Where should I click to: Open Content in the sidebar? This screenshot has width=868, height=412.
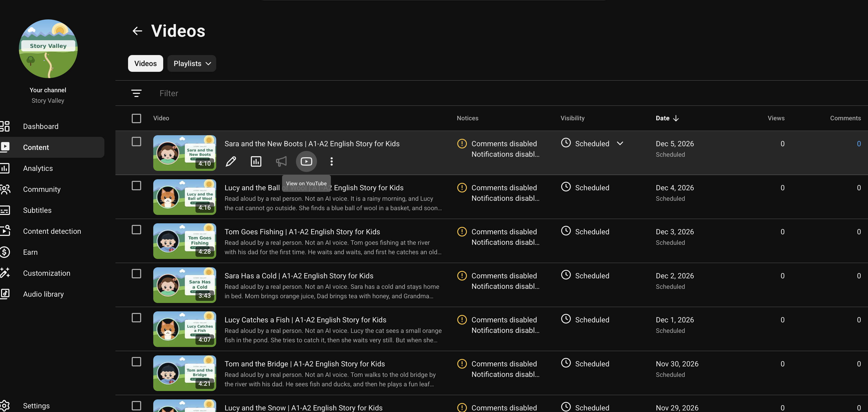pos(52,148)
